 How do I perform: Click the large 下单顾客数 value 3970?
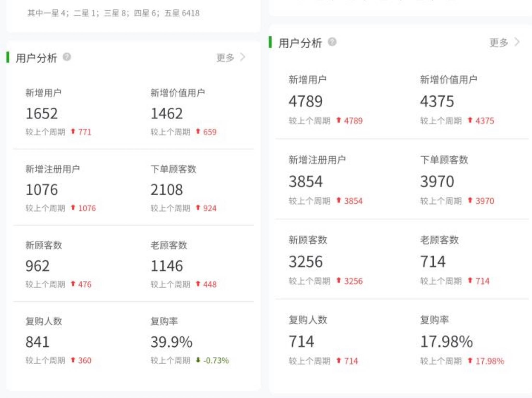437,181
